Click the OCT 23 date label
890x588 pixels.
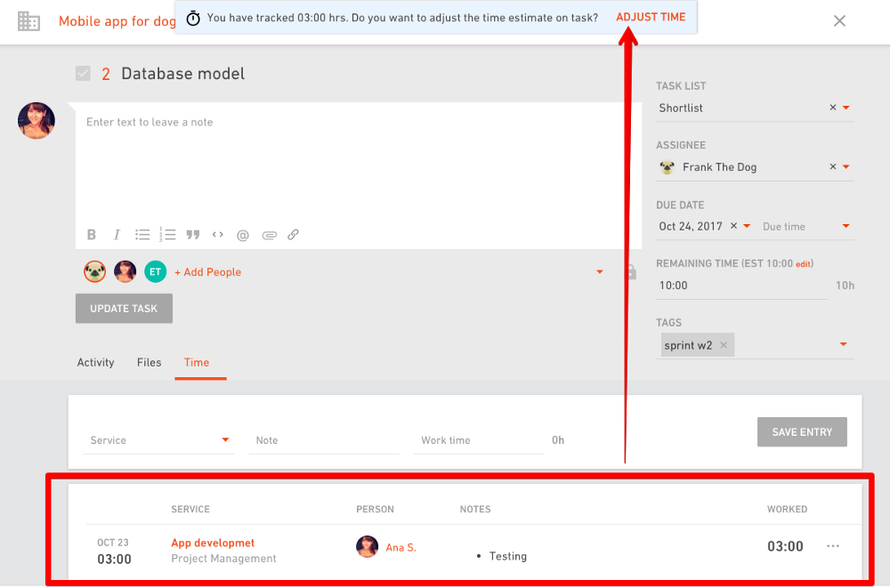pos(113,543)
